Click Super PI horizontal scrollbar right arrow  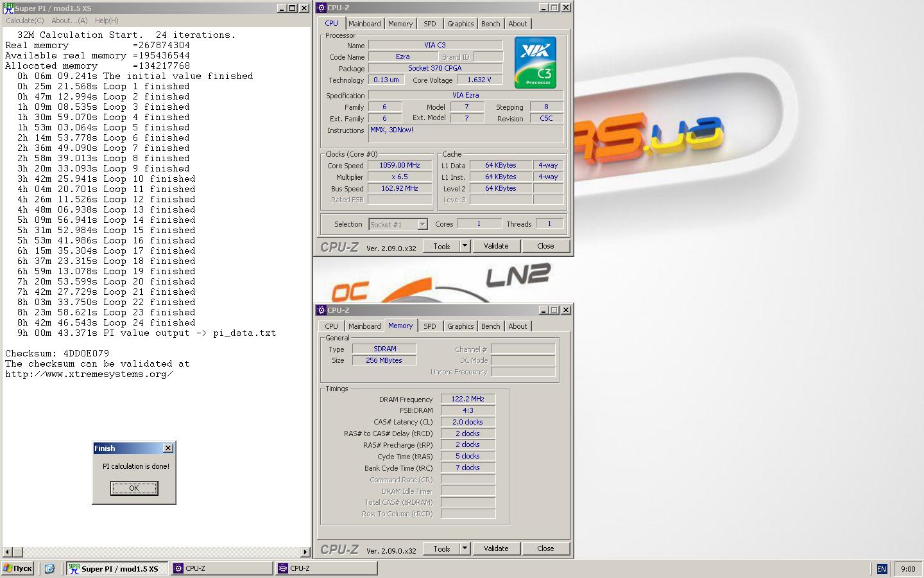pos(305,552)
